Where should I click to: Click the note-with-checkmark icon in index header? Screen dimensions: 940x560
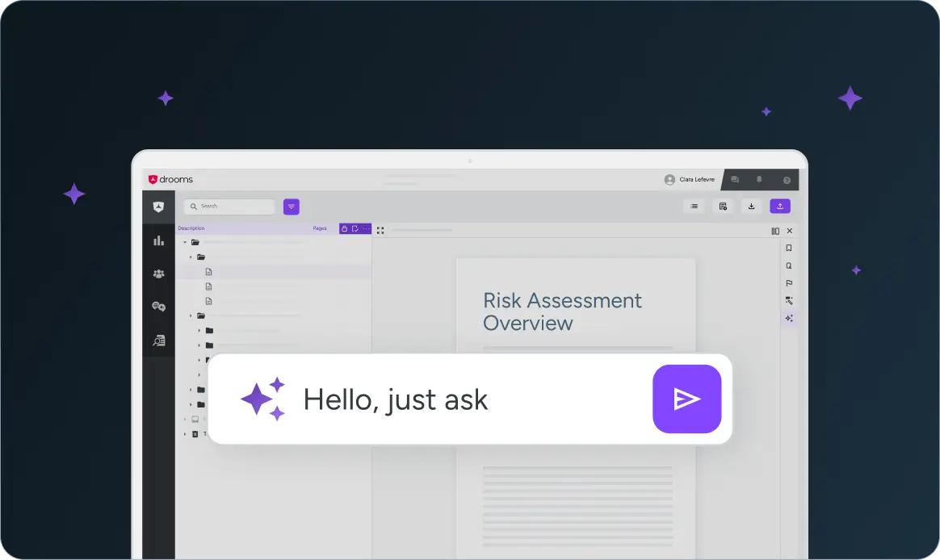tap(355, 229)
